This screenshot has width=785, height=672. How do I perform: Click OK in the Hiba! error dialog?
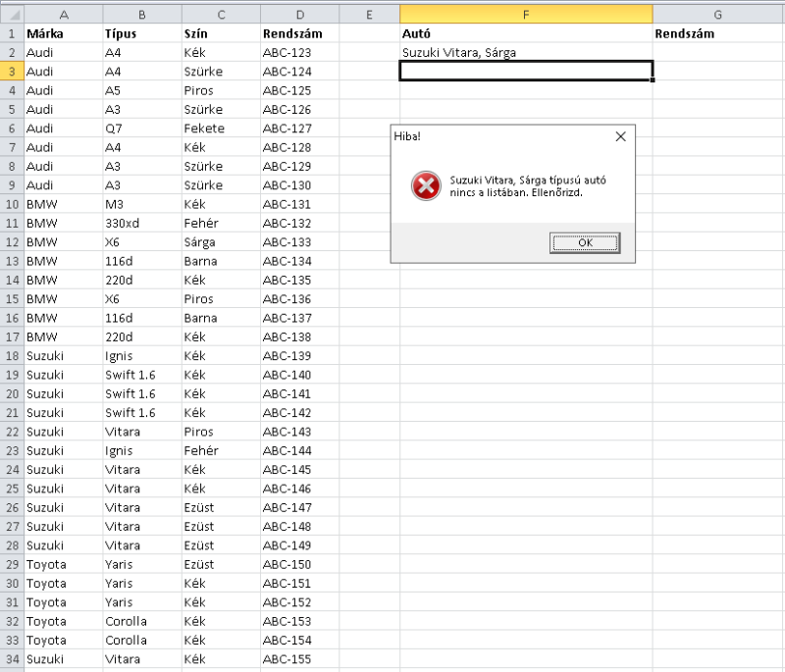(x=585, y=242)
